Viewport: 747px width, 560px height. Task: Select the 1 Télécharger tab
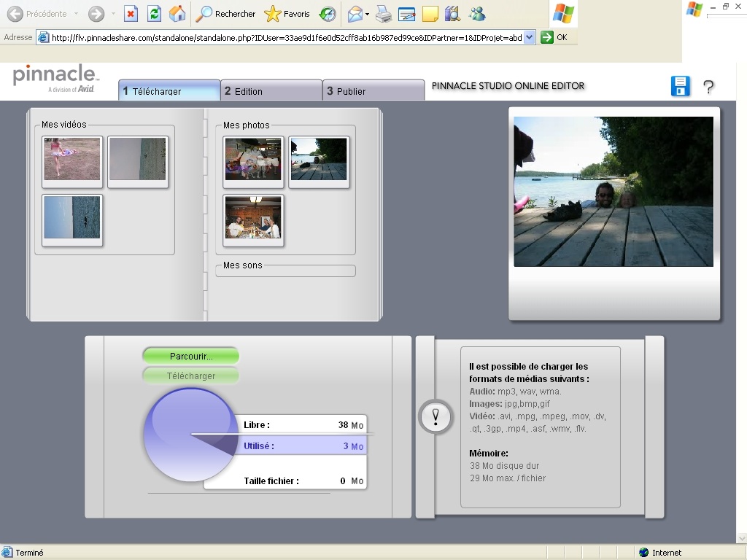[x=169, y=90]
